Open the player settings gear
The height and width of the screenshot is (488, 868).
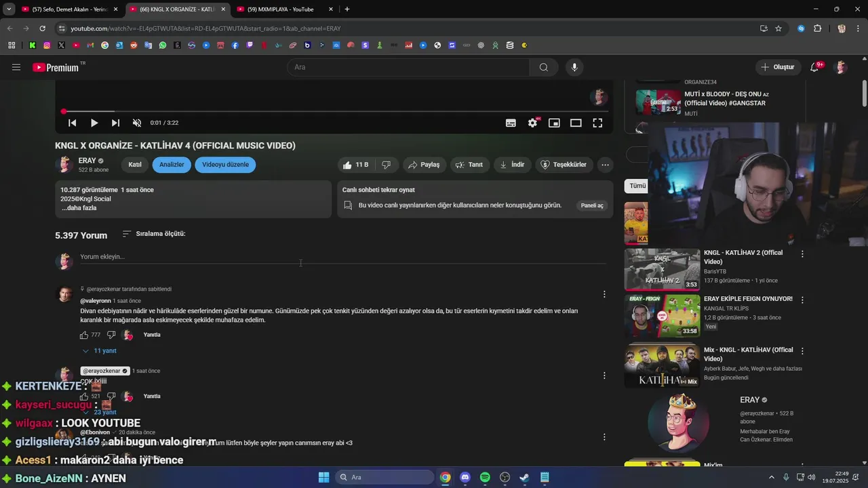(532, 123)
